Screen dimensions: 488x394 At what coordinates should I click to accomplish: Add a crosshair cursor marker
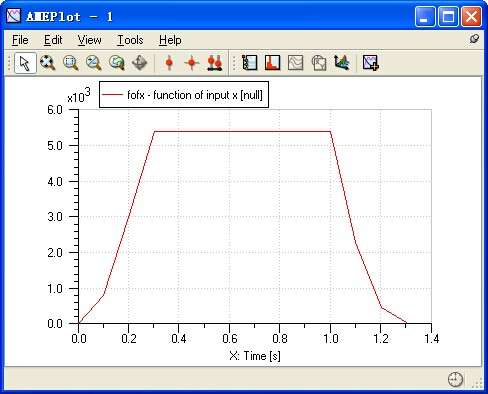pyautogui.click(x=192, y=63)
